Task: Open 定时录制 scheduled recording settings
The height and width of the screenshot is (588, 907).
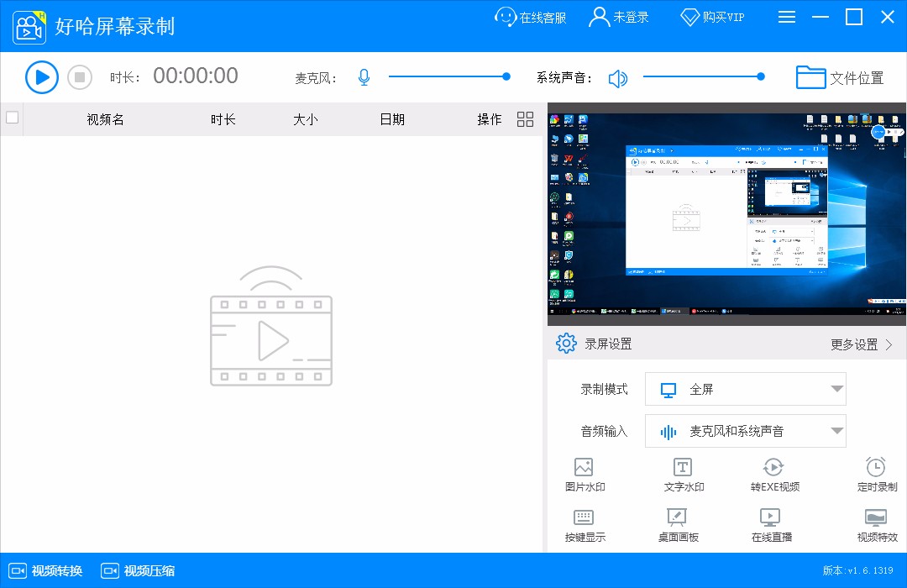Action: (876, 475)
